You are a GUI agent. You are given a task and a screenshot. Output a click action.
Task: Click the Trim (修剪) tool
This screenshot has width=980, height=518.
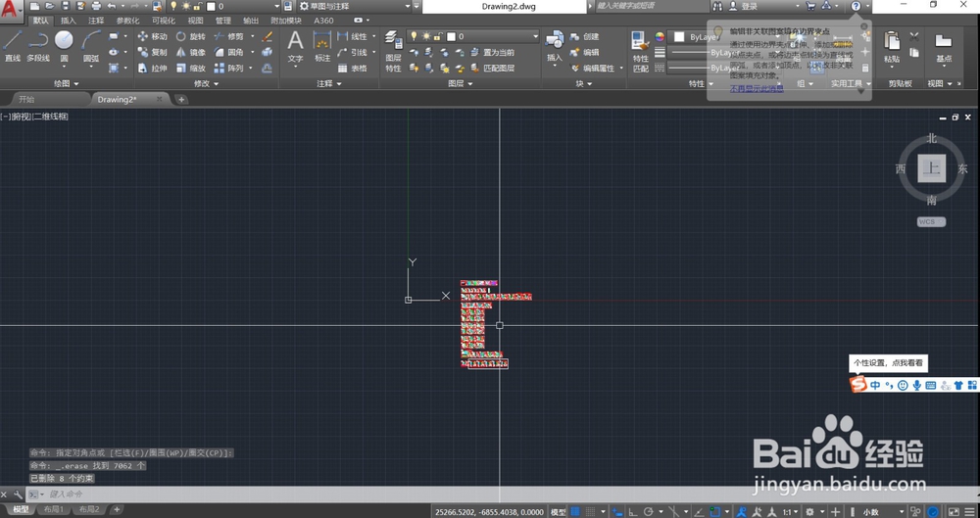pyautogui.click(x=228, y=36)
